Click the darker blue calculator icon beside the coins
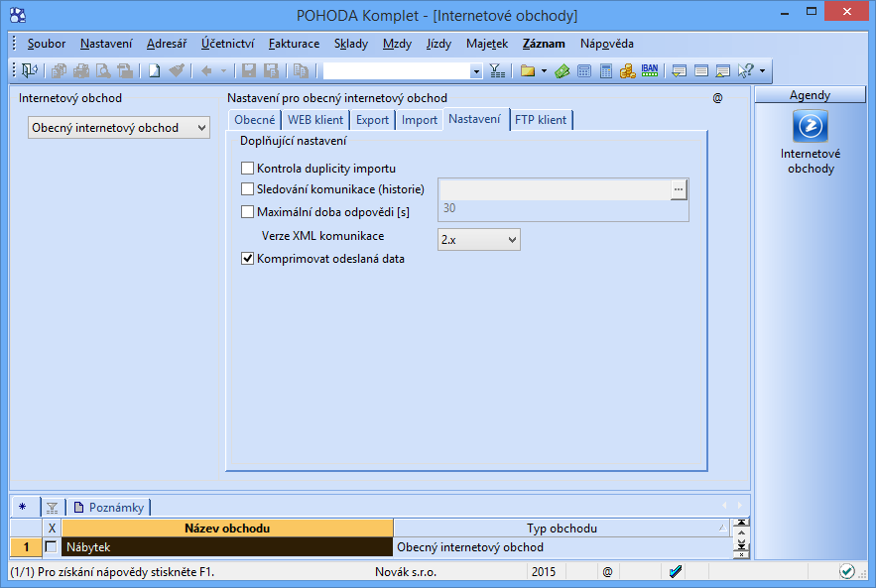Viewport: 876px width, 588px height. [606, 70]
